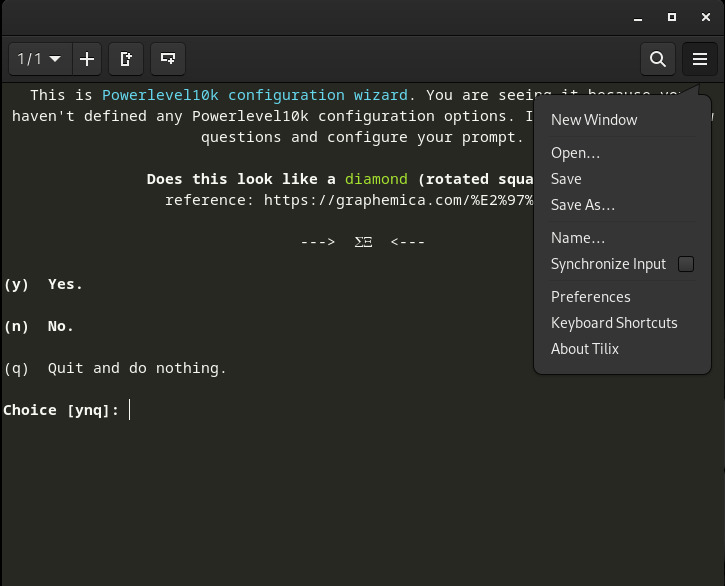Image resolution: width=725 pixels, height=586 pixels.
Task: Toggle the hamburger menu button
Action: click(x=700, y=59)
